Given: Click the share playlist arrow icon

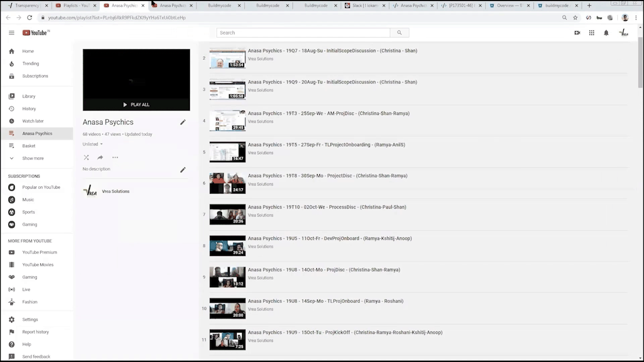Looking at the screenshot, I should pyautogui.click(x=100, y=157).
